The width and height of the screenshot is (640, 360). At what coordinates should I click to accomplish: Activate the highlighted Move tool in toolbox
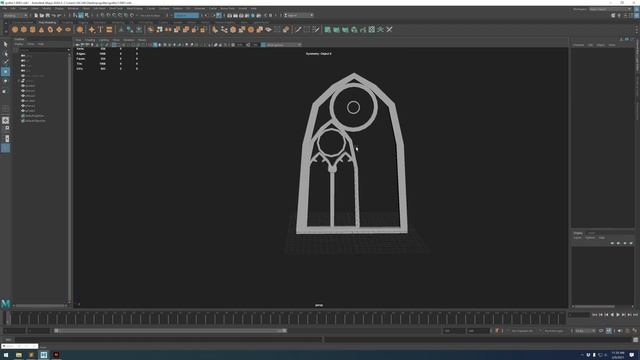[5, 72]
